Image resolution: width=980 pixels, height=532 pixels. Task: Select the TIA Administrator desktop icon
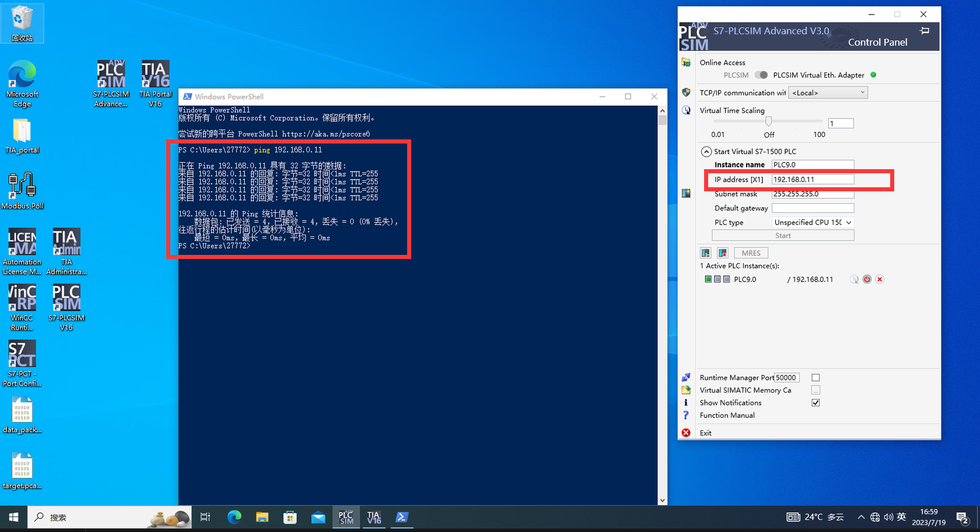coord(66,251)
